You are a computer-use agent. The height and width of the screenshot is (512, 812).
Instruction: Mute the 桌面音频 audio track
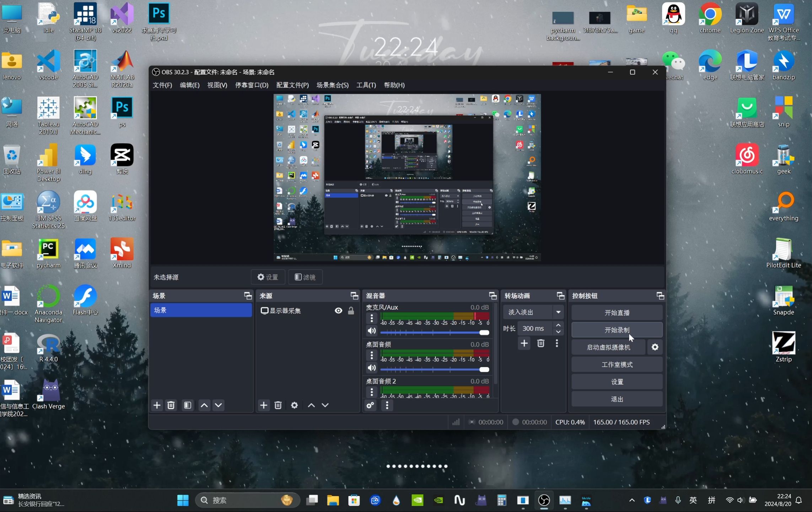click(371, 369)
